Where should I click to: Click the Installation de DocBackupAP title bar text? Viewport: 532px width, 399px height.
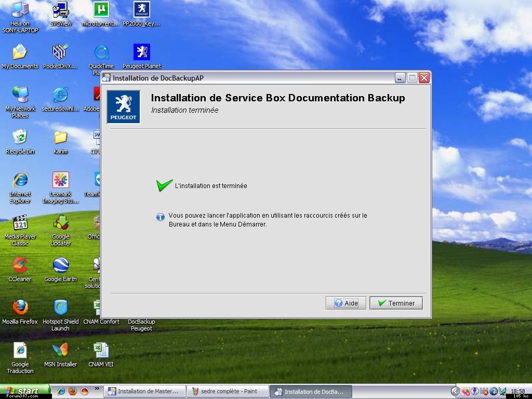point(158,78)
